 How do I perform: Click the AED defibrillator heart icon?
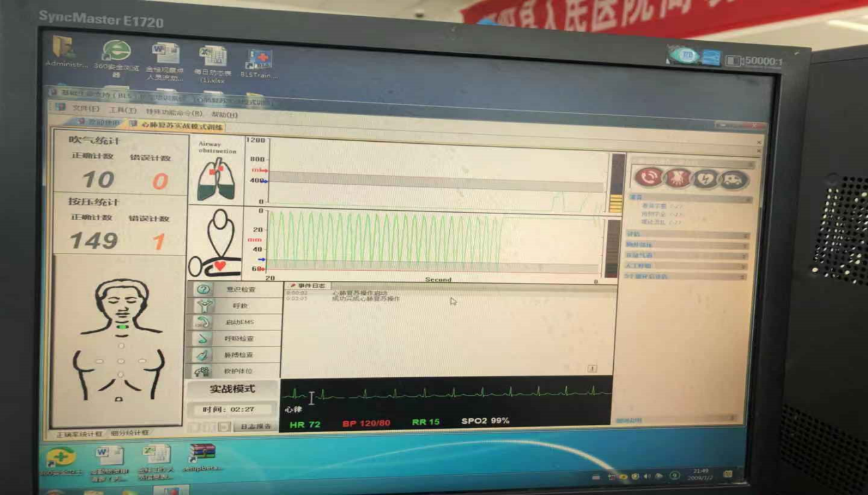coord(706,179)
